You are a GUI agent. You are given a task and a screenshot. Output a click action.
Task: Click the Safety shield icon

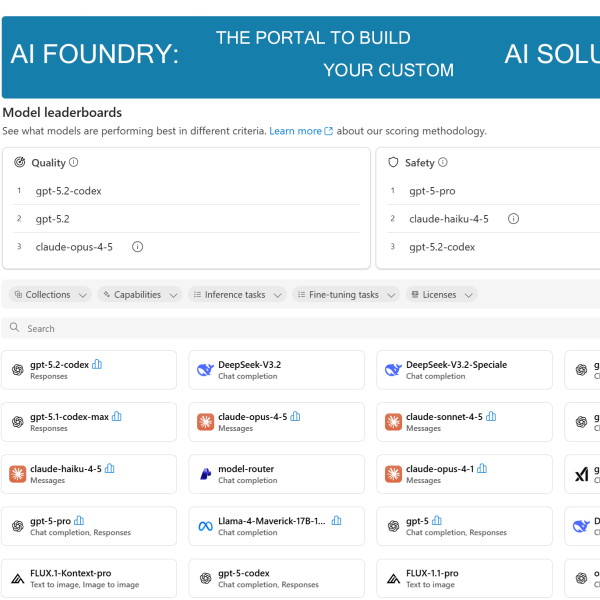point(393,163)
